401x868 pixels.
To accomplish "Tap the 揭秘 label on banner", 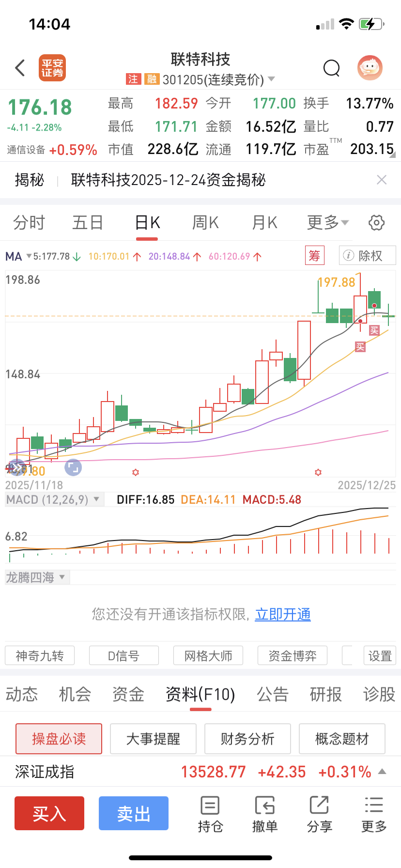I will click(x=30, y=180).
